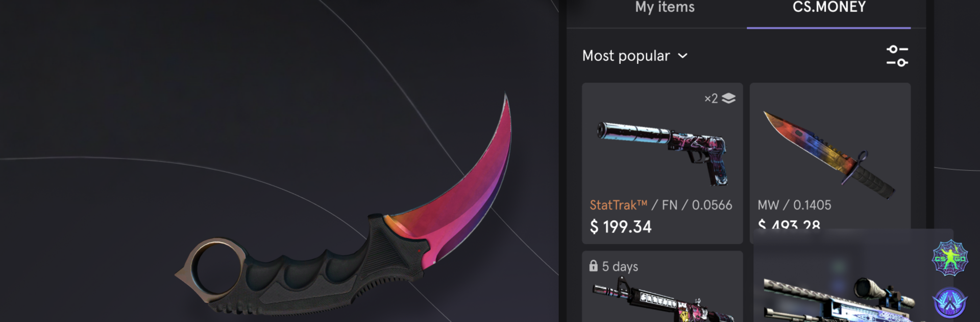The height and width of the screenshot is (322, 980).
Task: Click the blue circular emblem icon
Action: click(x=950, y=303)
